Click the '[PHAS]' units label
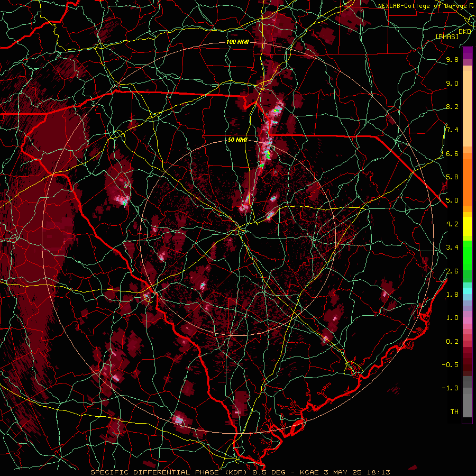The height and width of the screenshot is (476, 476). (x=447, y=36)
